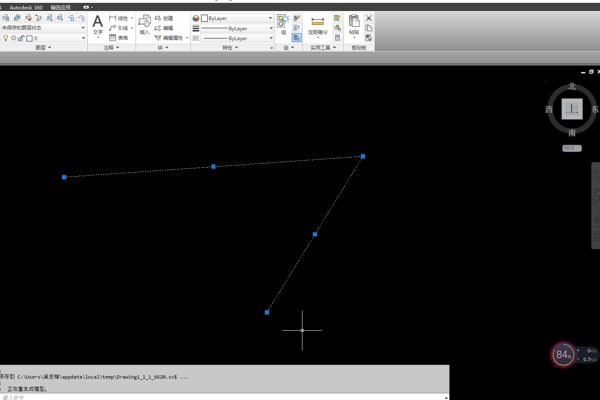Click the top (上) face of ViewCube
The image size is (600, 400).
click(x=571, y=108)
